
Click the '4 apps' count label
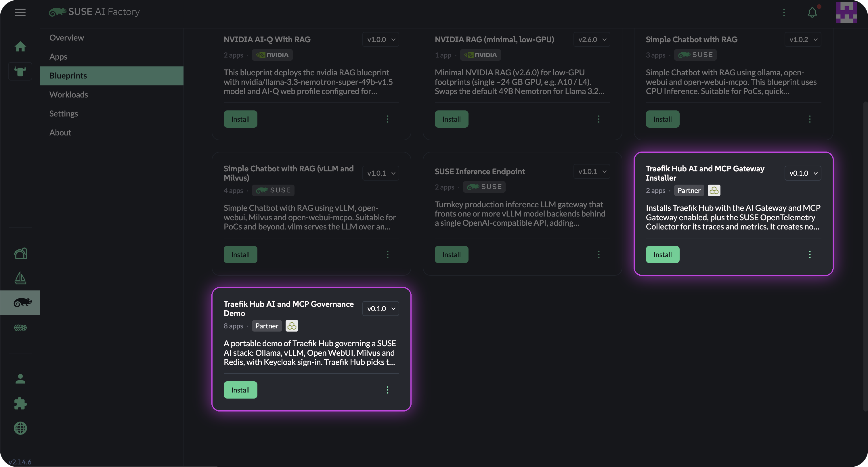[233, 190]
